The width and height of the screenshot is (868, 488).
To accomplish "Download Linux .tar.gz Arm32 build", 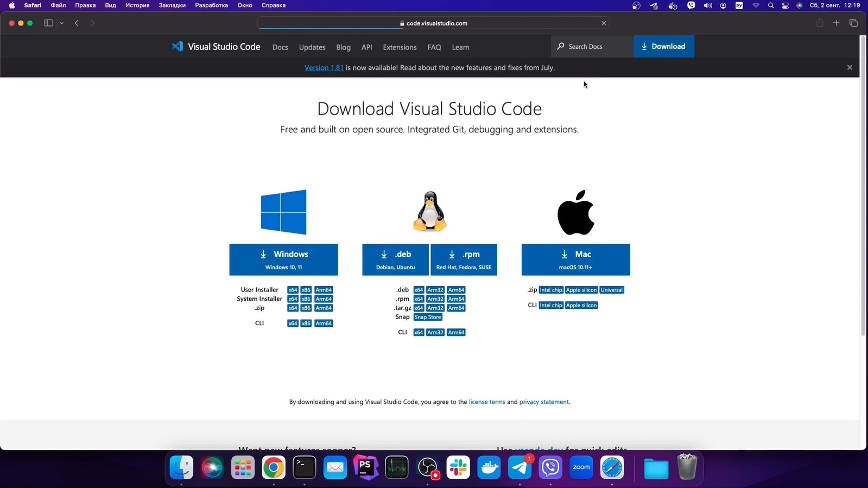I will [435, 308].
